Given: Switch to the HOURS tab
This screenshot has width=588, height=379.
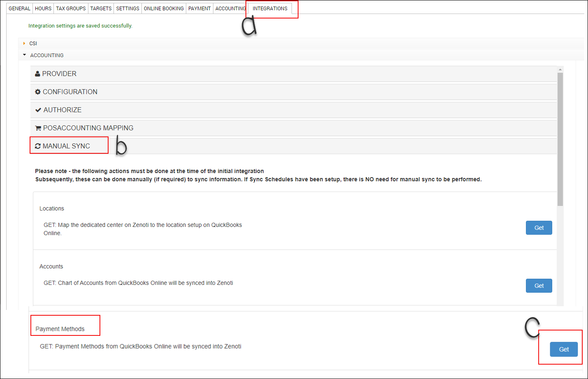Looking at the screenshot, I should click(43, 8).
